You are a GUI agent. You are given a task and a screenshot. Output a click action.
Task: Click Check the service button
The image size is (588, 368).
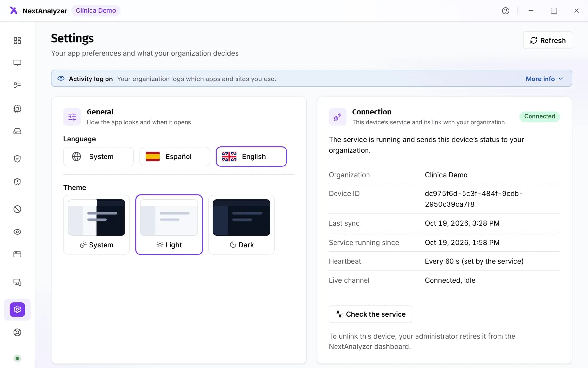[370, 314]
